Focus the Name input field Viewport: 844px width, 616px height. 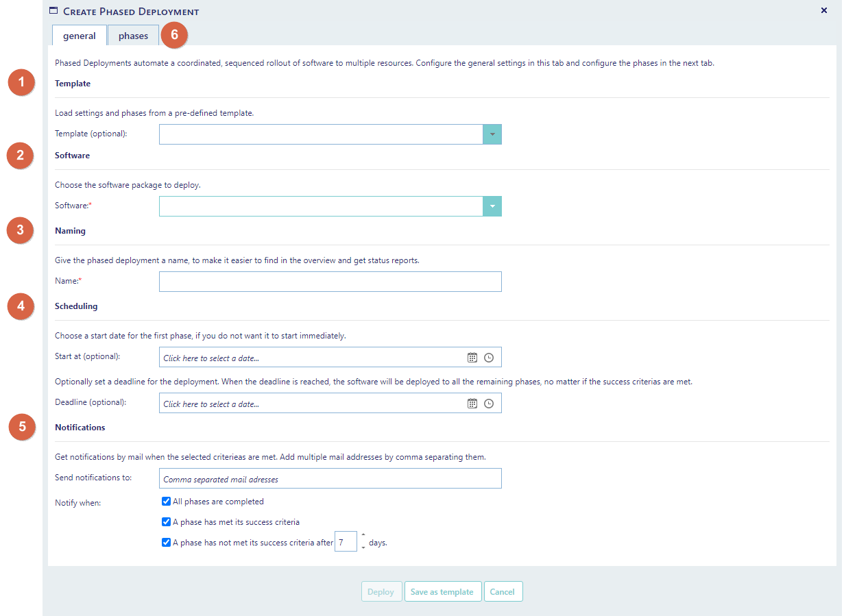click(x=330, y=282)
